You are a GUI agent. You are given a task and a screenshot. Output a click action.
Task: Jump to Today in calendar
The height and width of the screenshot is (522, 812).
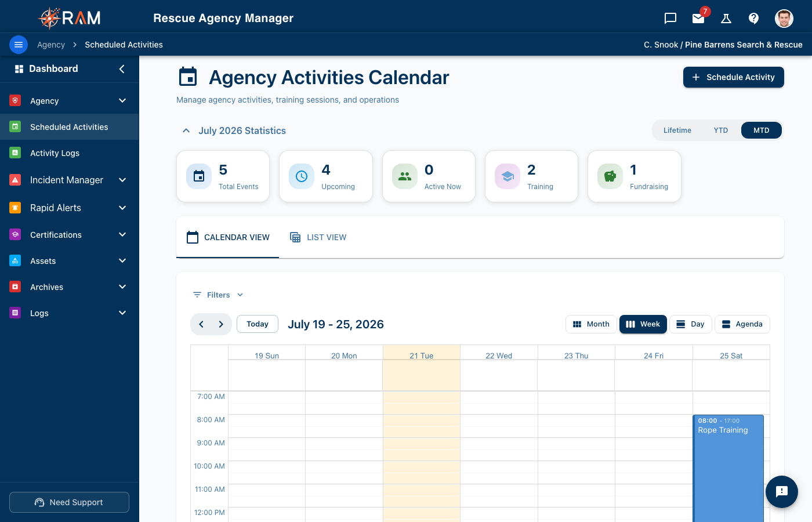coord(258,324)
